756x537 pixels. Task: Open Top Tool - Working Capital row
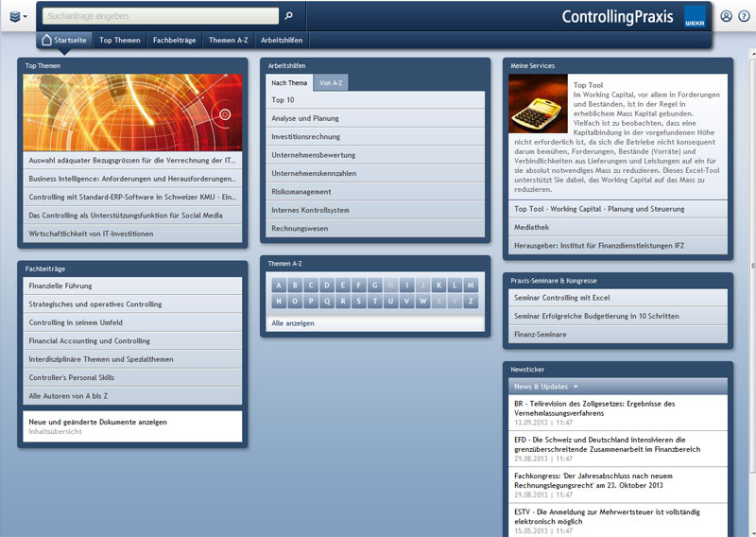(x=618, y=209)
